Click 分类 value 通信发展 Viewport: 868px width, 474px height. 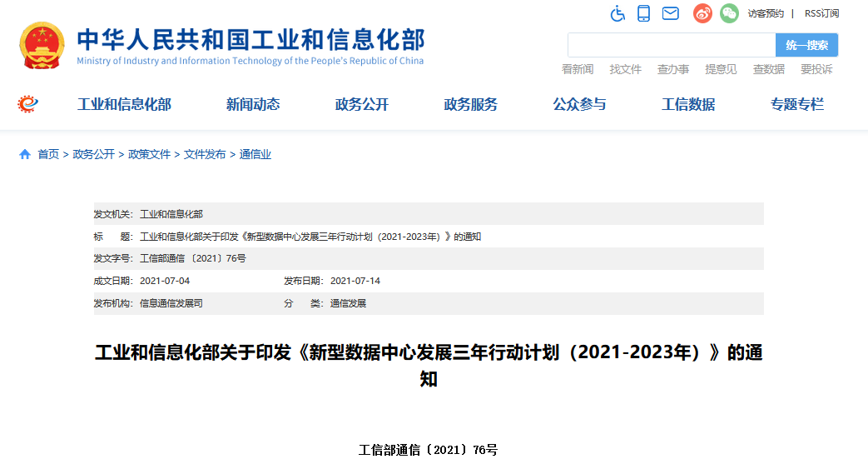pos(348,303)
